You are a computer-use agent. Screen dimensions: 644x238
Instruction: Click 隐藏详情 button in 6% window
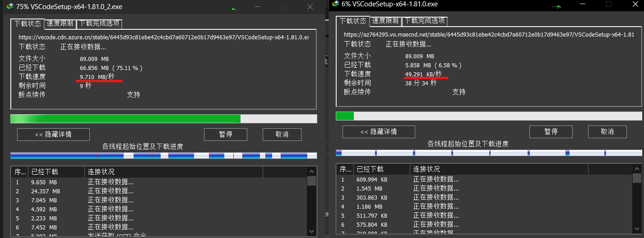click(379, 132)
